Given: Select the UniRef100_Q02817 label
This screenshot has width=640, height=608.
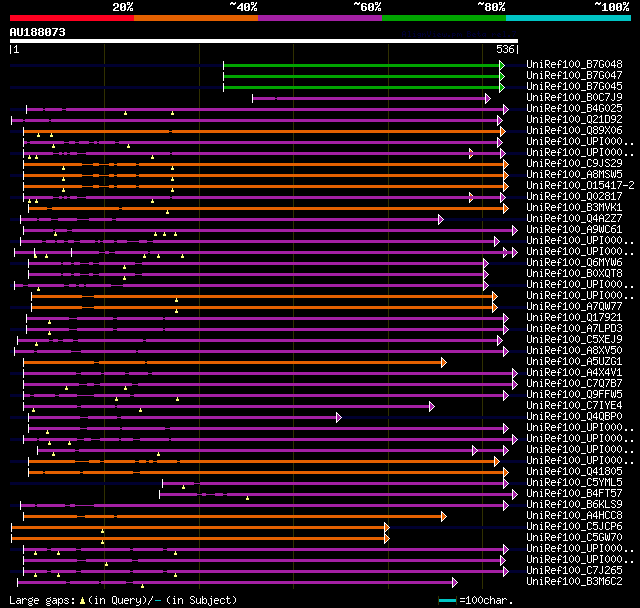Looking at the screenshot, I should [574, 197].
